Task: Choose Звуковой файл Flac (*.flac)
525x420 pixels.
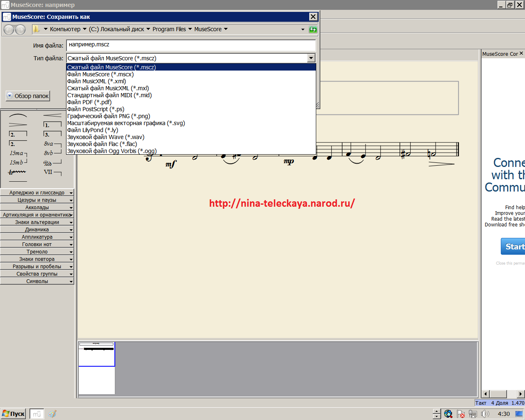Action: [x=191, y=144]
